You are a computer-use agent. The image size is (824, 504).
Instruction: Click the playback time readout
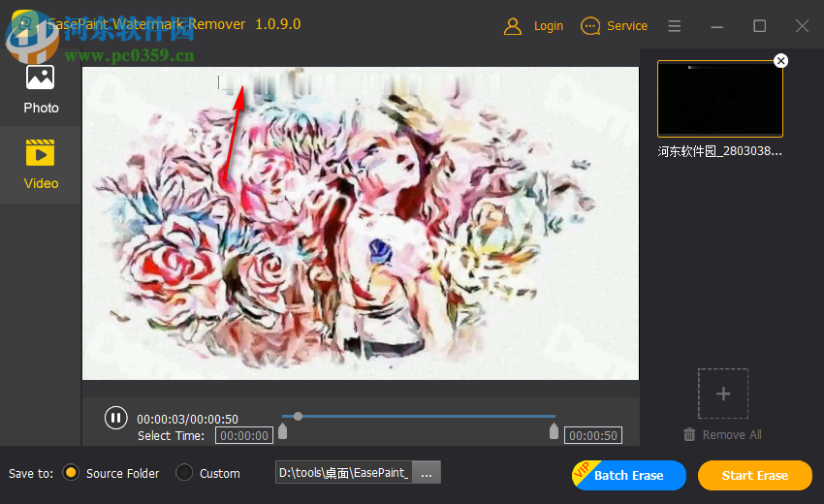(x=188, y=419)
